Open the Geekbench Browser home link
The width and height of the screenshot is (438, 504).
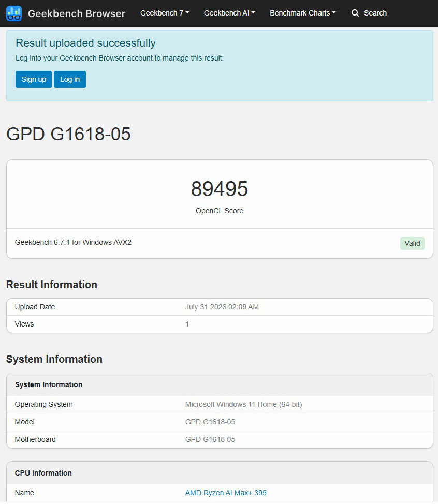pos(77,13)
